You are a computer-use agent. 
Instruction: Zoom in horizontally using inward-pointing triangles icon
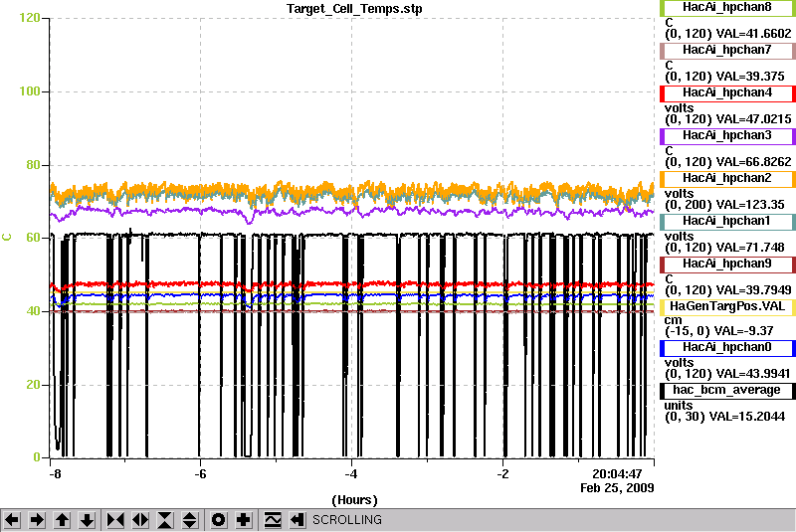[x=115, y=520]
